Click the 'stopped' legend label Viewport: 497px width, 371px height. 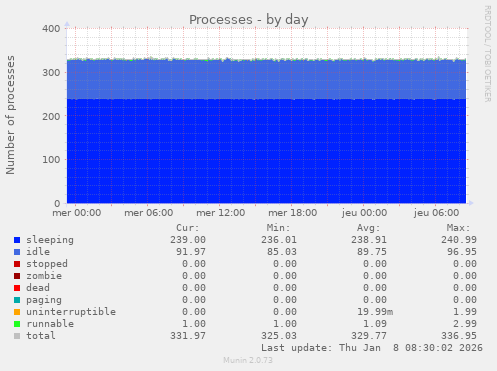[x=47, y=264]
